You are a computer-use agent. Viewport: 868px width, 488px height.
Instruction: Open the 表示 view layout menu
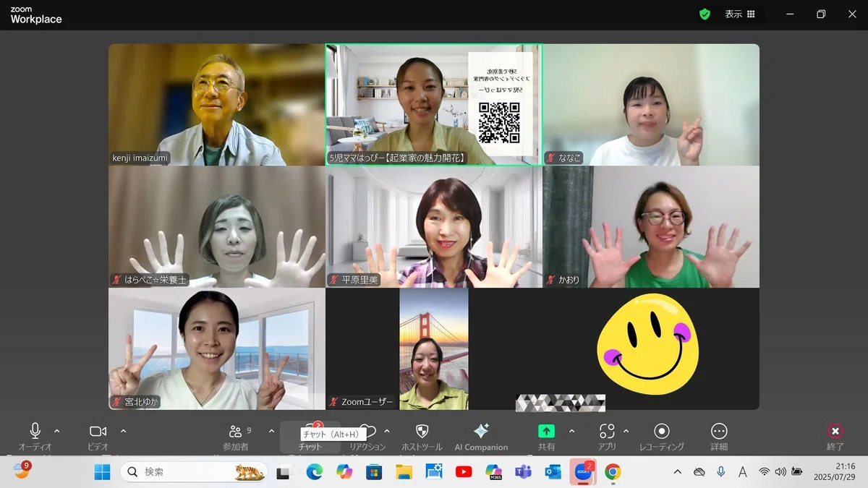[x=740, y=14]
